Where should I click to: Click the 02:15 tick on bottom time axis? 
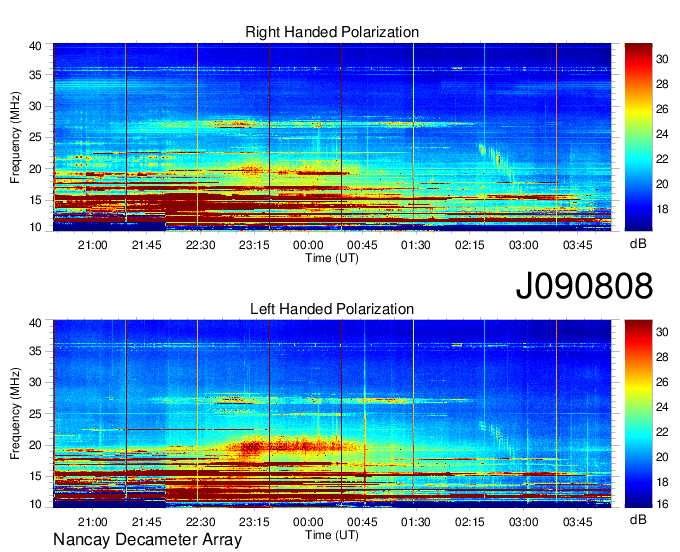point(470,522)
